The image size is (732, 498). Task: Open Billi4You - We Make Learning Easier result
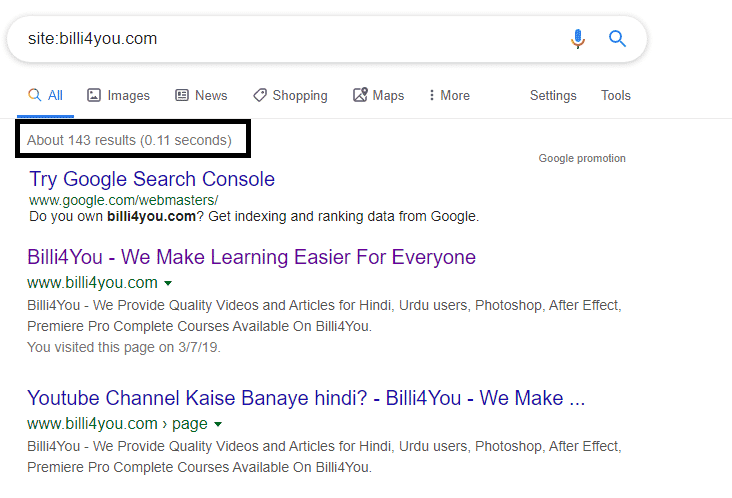(251, 257)
